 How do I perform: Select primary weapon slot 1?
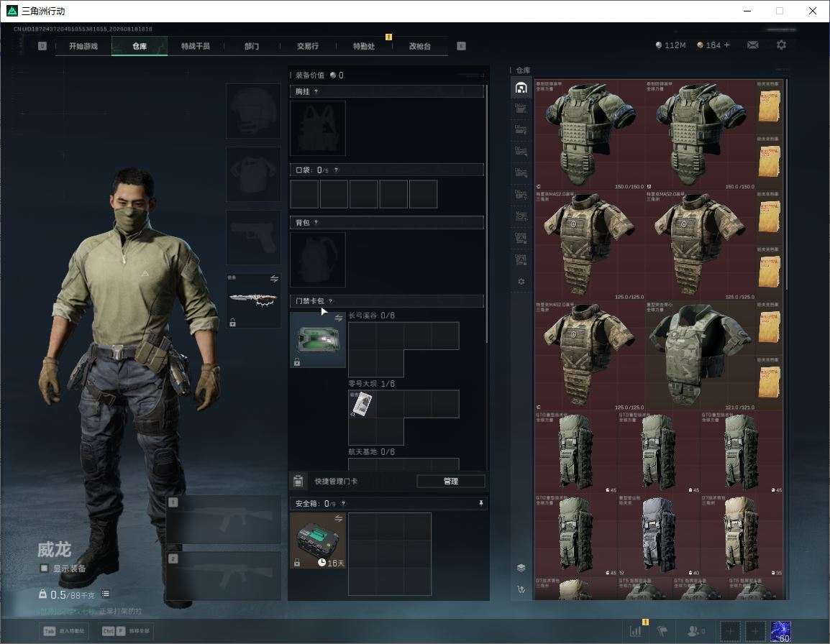pyautogui.click(x=224, y=520)
